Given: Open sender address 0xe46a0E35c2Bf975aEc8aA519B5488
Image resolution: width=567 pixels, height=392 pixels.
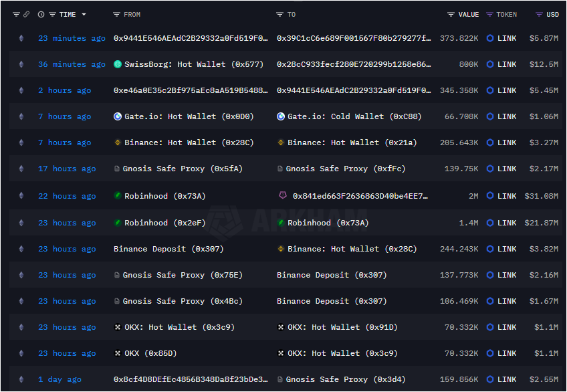Looking at the screenshot, I should (191, 90).
